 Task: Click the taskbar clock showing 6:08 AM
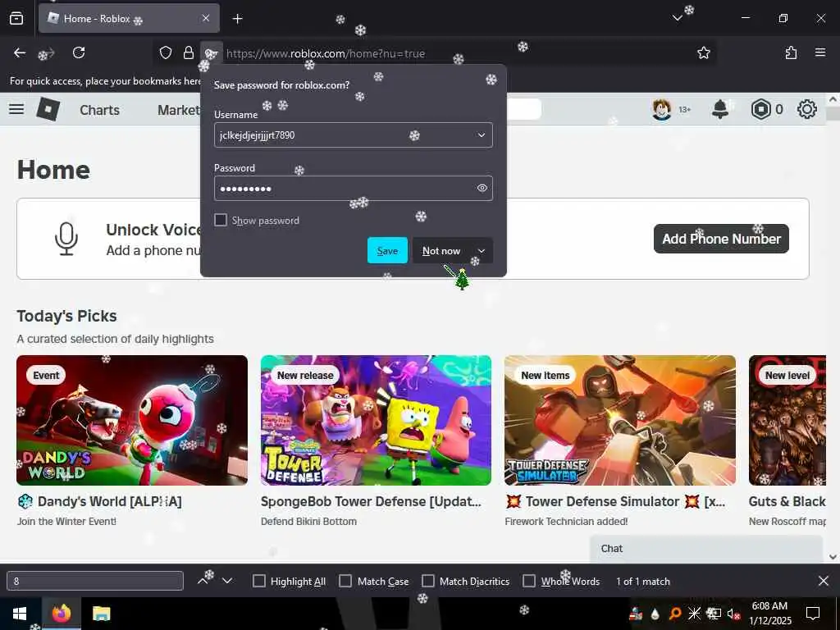[x=769, y=614]
